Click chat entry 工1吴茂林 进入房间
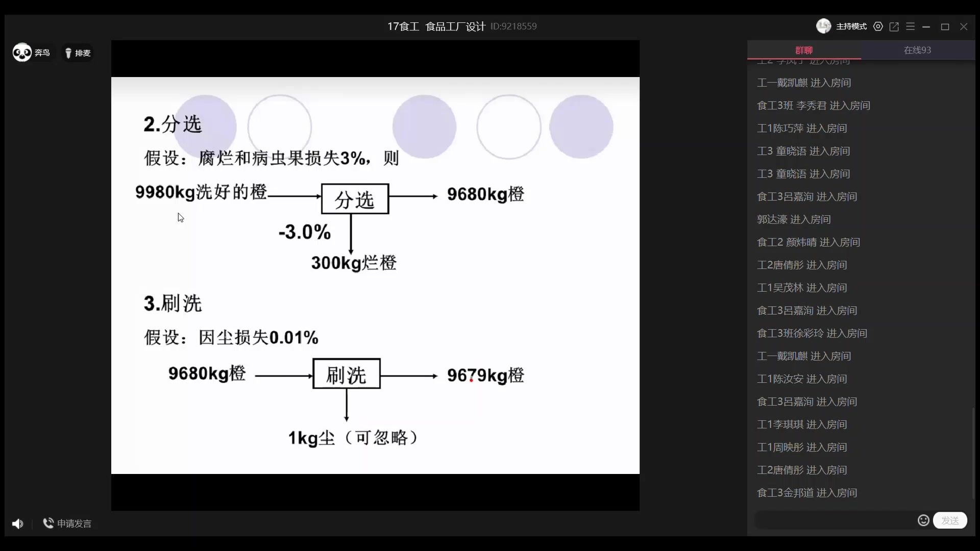Image resolution: width=980 pixels, height=551 pixels. click(x=802, y=288)
